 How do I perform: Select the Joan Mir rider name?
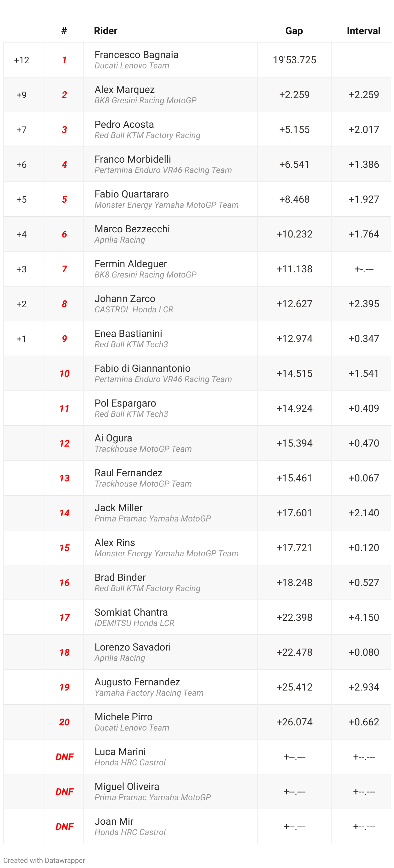114,821
